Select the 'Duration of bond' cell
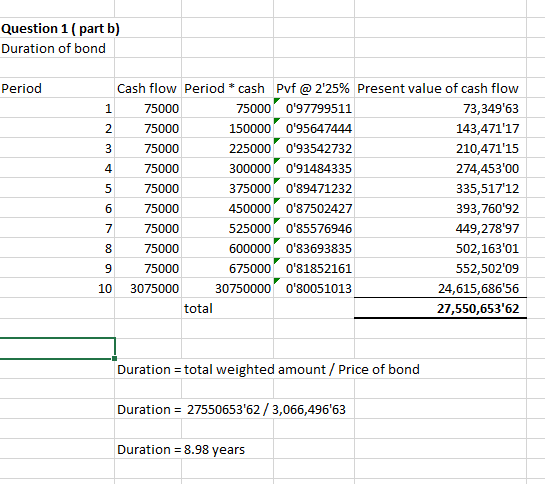Image resolution: width=545 pixels, height=484 pixels. 57,48
